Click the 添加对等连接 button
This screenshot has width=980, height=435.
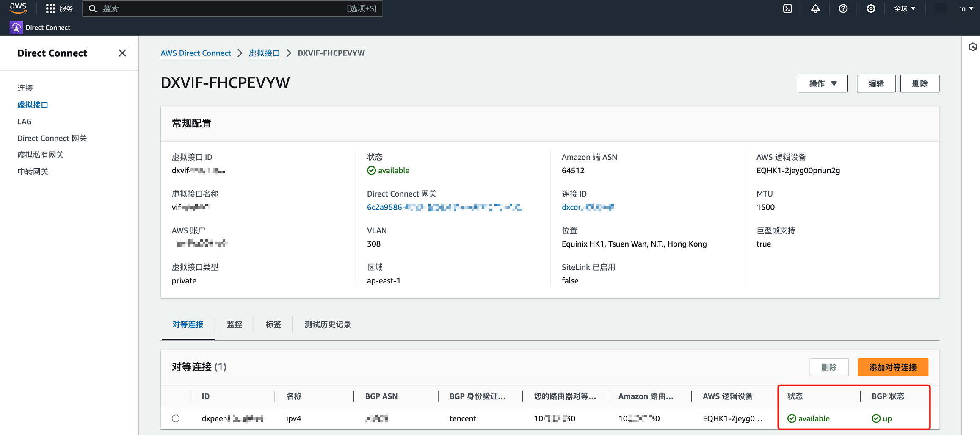[892, 367]
